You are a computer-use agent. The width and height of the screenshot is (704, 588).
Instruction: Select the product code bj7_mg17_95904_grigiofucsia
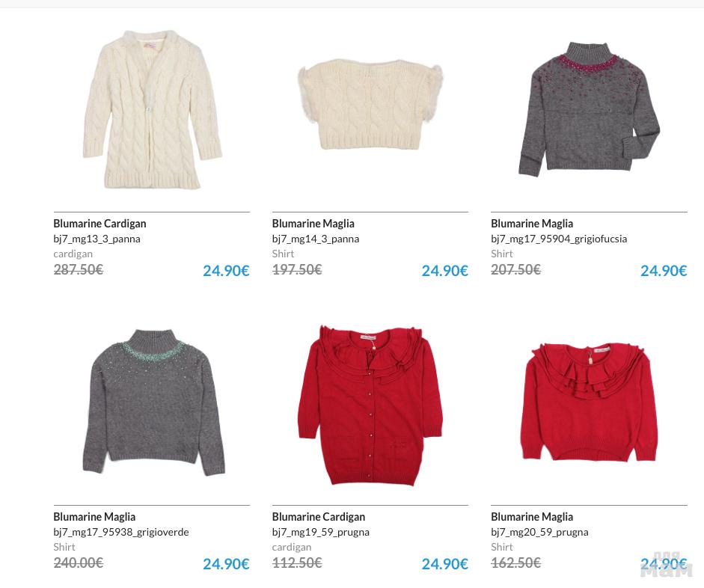(x=559, y=239)
